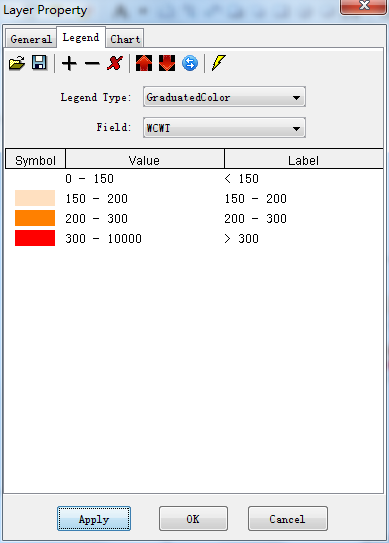Switch to the General tab
Viewport: 389px width, 543px height.
[x=31, y=39]
